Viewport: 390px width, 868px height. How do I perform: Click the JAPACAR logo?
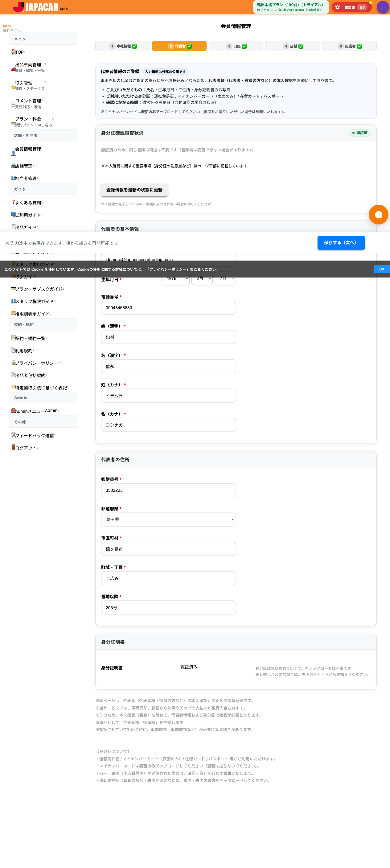(x=40, y=7)
